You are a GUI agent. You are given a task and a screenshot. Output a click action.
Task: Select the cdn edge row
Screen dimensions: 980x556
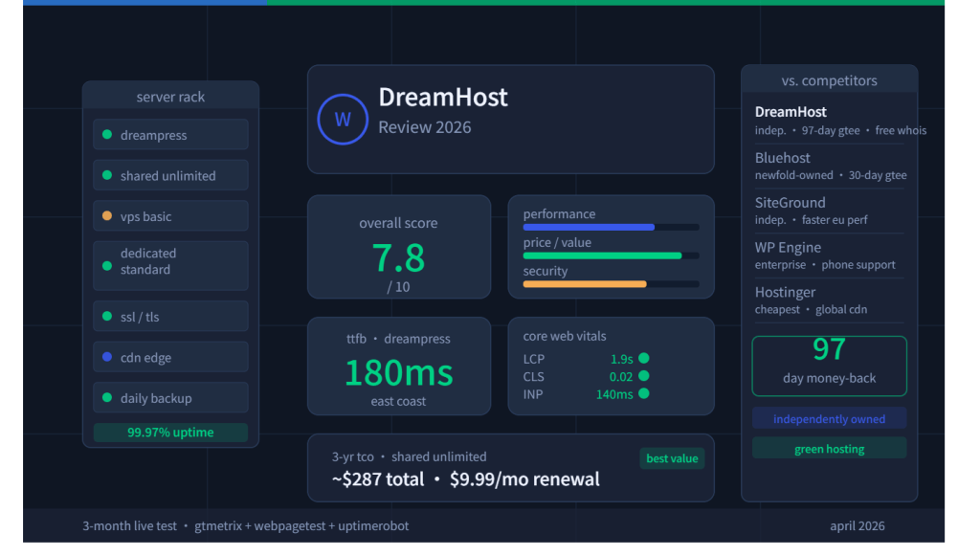[170, 357]
